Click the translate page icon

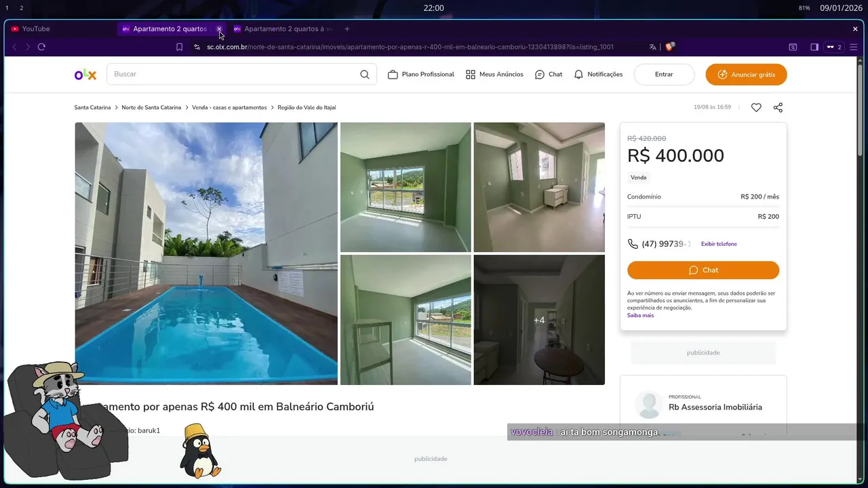652,47
